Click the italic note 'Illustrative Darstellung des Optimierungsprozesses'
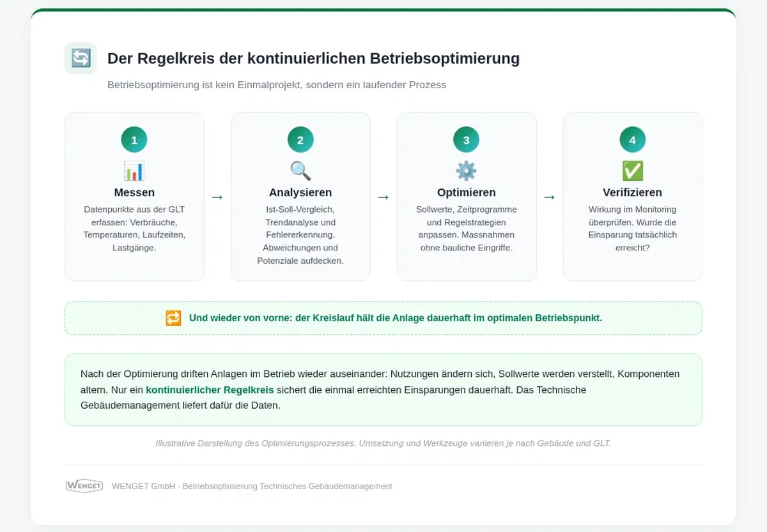The image size is (767, 532). pos(256,443)
